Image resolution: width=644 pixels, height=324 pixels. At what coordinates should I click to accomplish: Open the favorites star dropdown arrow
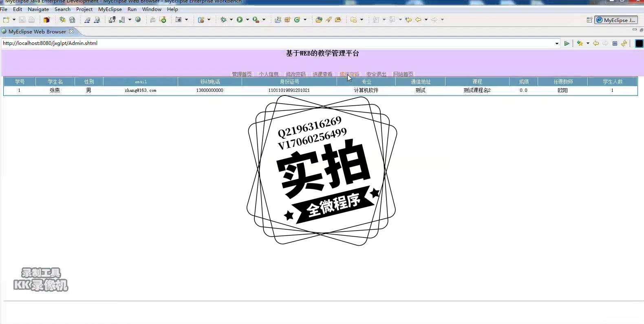588,43
